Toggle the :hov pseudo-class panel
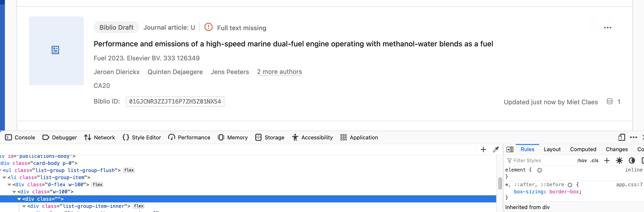Viewport: 644px width, 212px height. coord(582,160)
